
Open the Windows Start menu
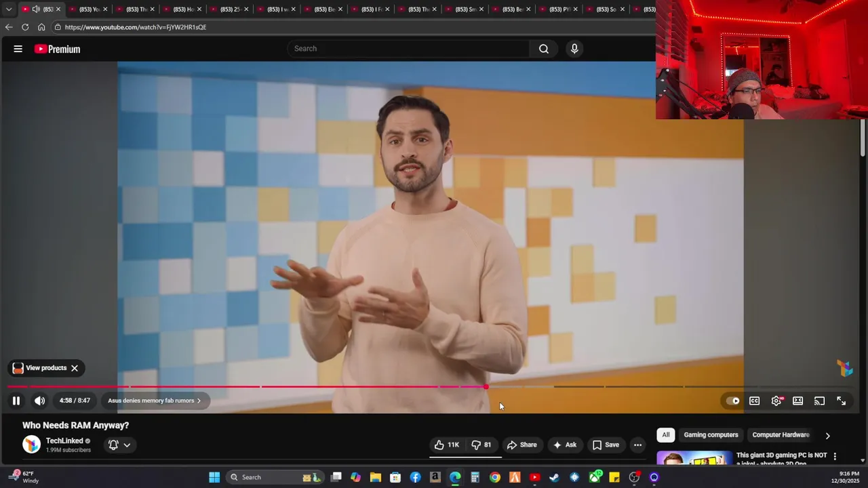pos(214,477)
